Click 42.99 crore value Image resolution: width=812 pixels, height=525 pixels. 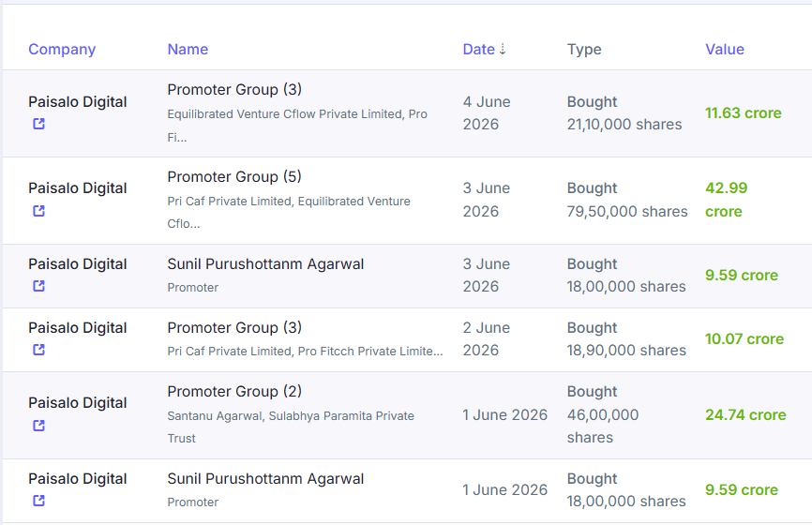point(727,200)
